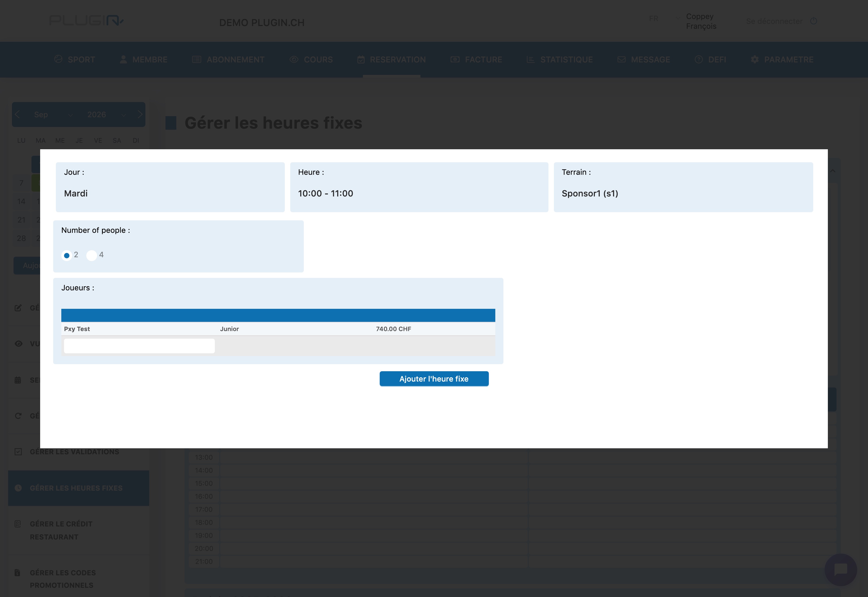Click the document icon for Gérer les codes promotionnels
Image resolution: width=868 pixels, height=597 pixels.
pyautogui.click(x=17, y=572)
